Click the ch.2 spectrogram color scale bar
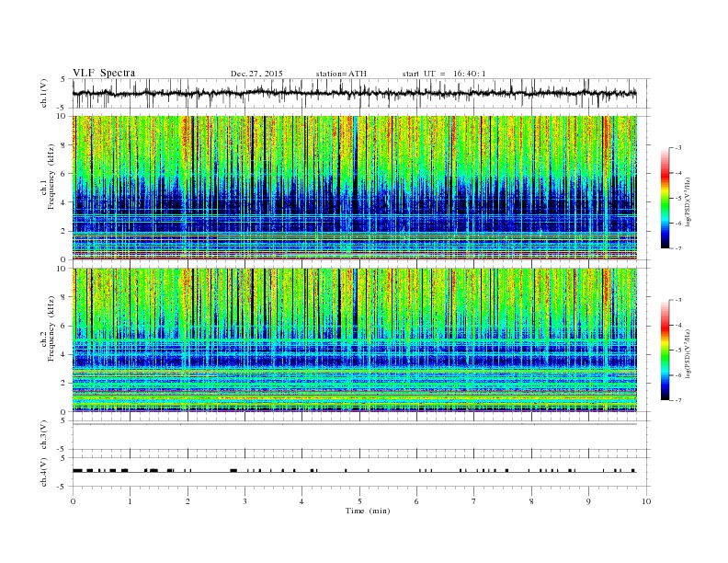This screenshot has height=563, width=728. [665, 350]
